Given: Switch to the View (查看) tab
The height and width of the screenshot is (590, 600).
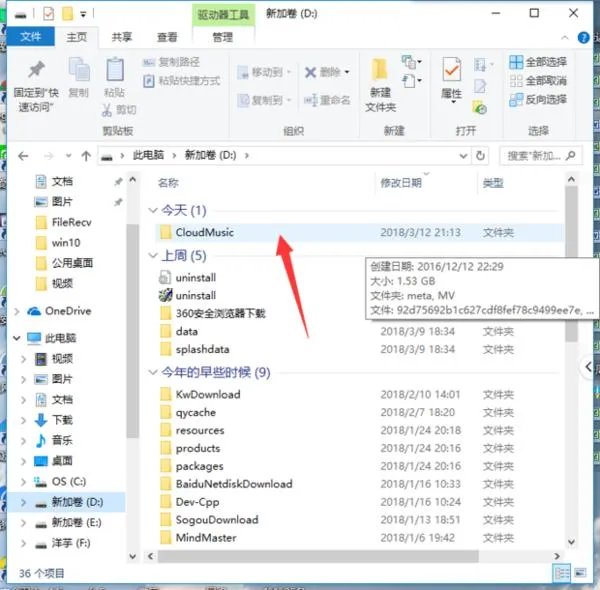Looking at the screenshot, I should [x=167, y=37].
